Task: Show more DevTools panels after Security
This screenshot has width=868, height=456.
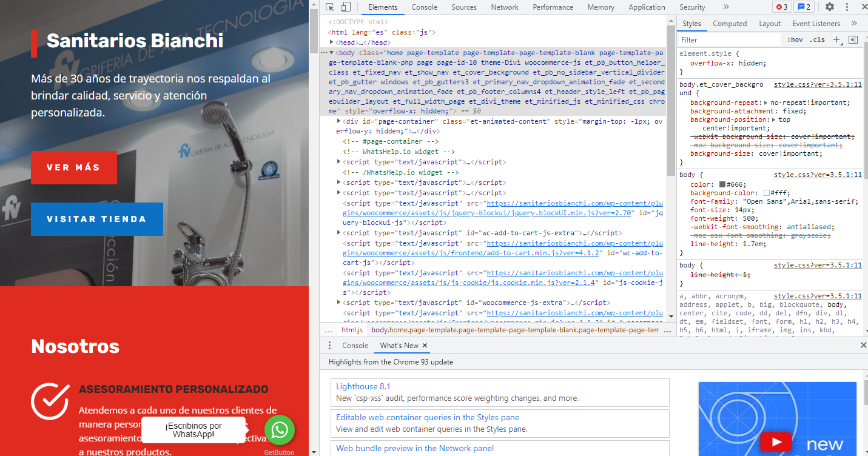Action: point(726,7)
